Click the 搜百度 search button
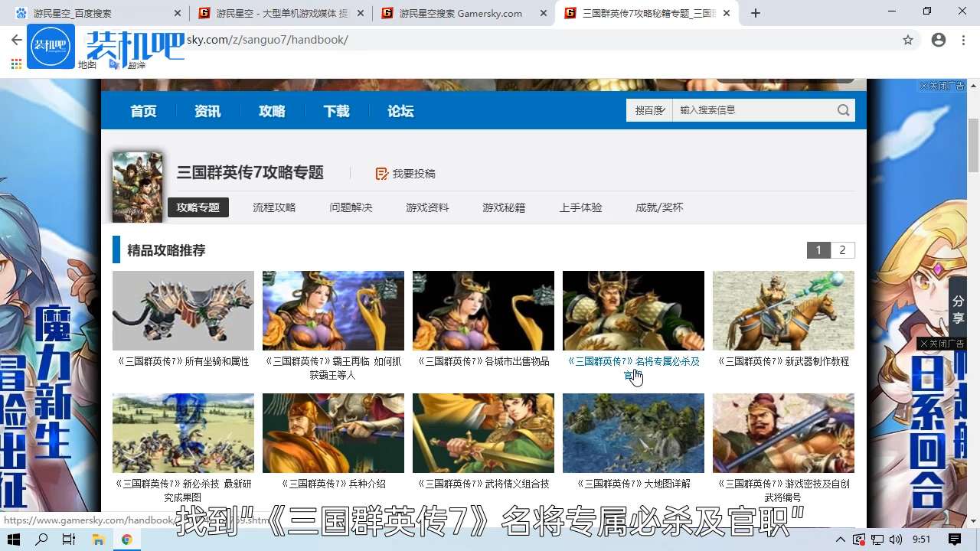980x551 pixels. (648, 109)
